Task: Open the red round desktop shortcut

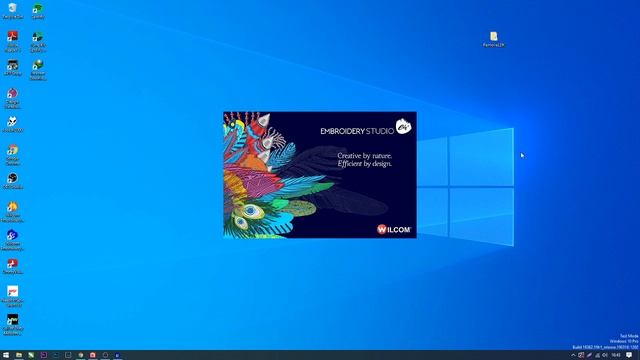Action: click(x=13, y=266)
